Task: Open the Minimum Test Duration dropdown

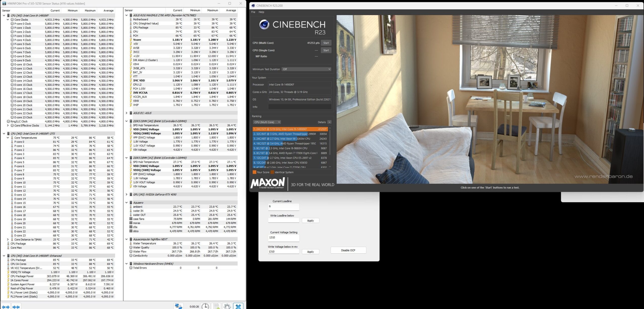Action: (x=306, y=69)
